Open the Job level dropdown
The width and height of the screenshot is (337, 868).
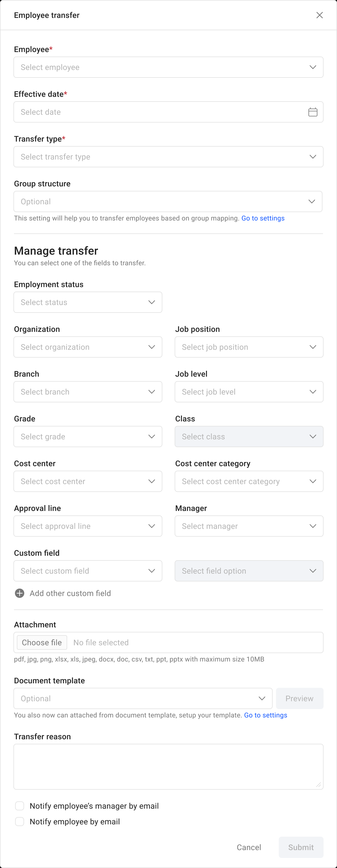point(249,391)
